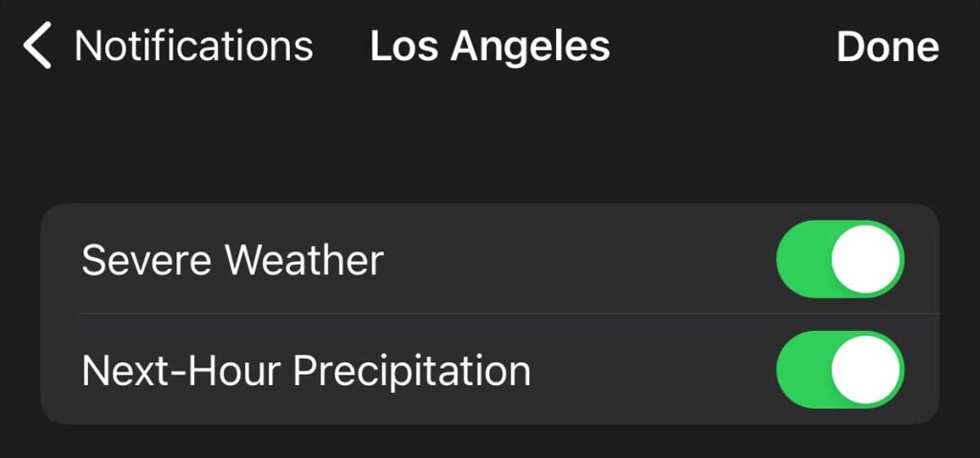Screen dimensions: 980x458
Task: Click the green track of Next-Hour Precipitation switch
Action: [x=802, y=370]
